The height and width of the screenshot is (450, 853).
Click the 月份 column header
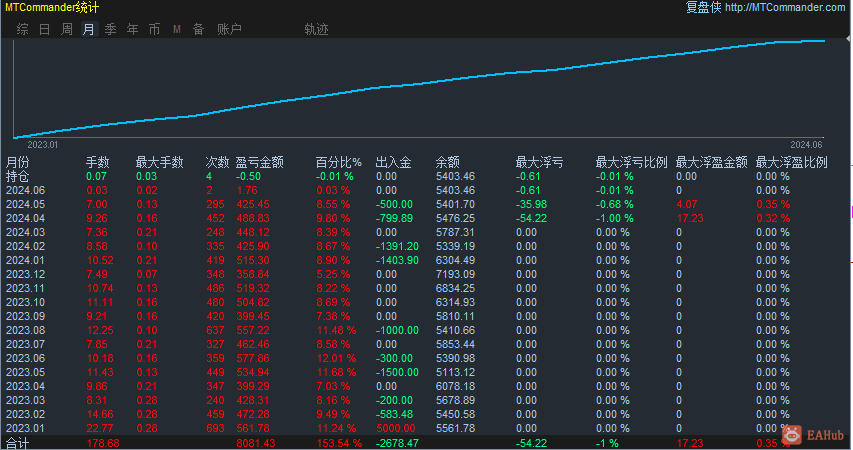click(x=17, y=162)
